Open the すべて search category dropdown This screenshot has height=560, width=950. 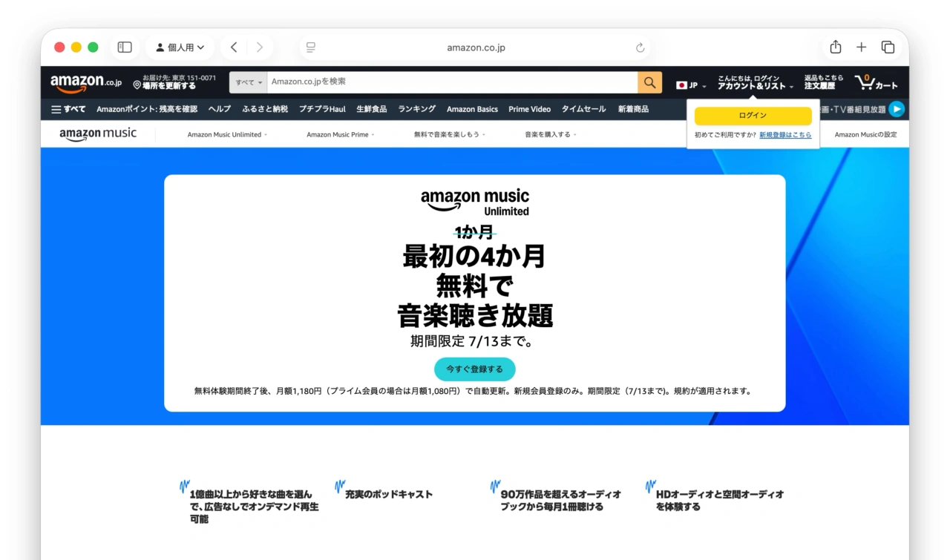click(x=249, y=82)
